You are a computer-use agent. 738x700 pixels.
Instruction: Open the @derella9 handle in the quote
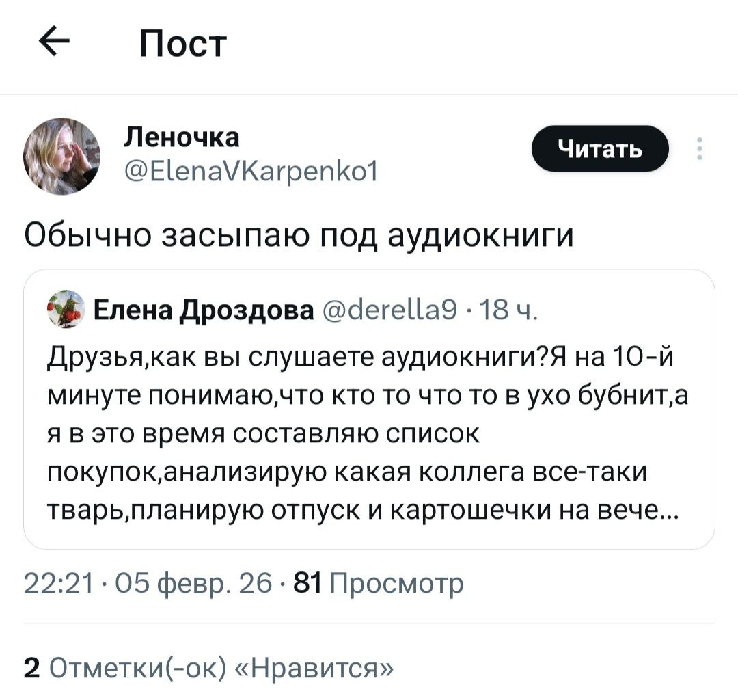coord(384,311)
